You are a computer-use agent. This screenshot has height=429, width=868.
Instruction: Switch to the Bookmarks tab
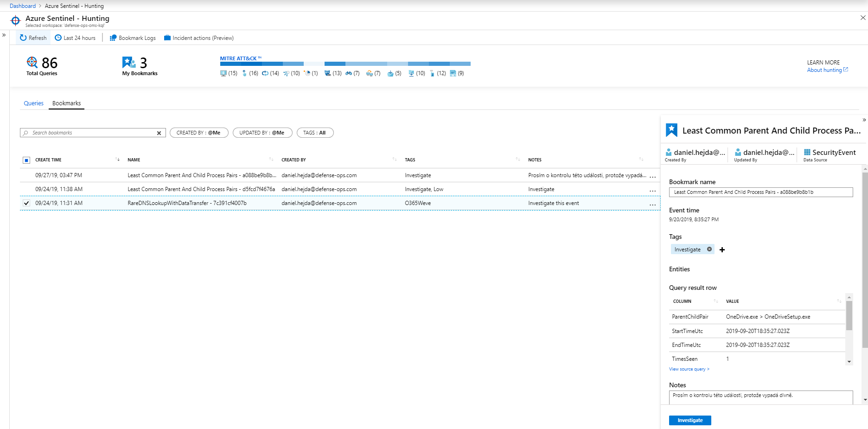click(x=67, y=103)
